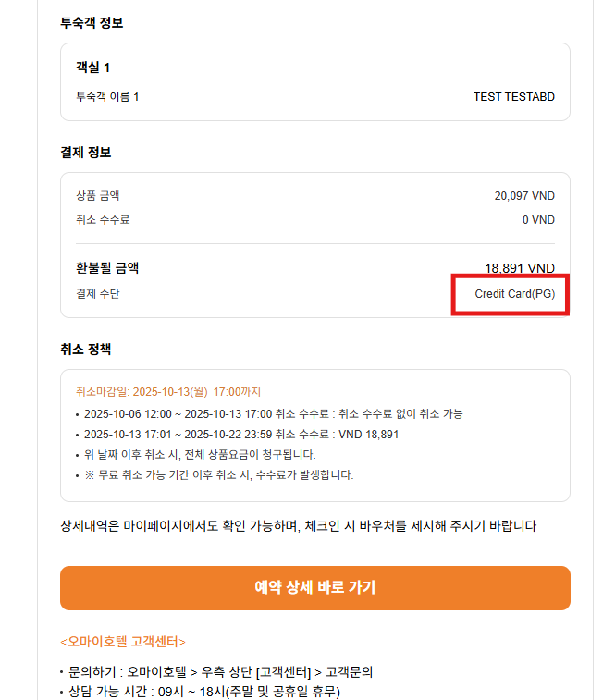Click the 0 VND cancellation fee value

(538, 220)
